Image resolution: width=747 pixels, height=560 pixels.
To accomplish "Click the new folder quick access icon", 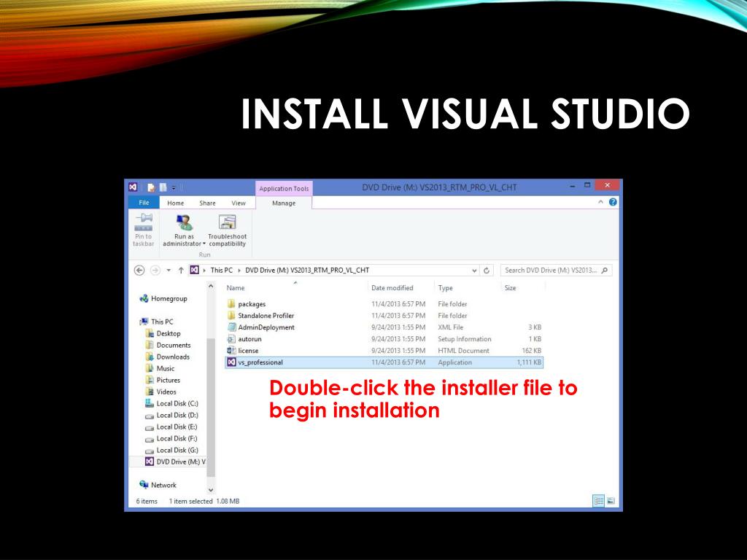I will (163, 187).
